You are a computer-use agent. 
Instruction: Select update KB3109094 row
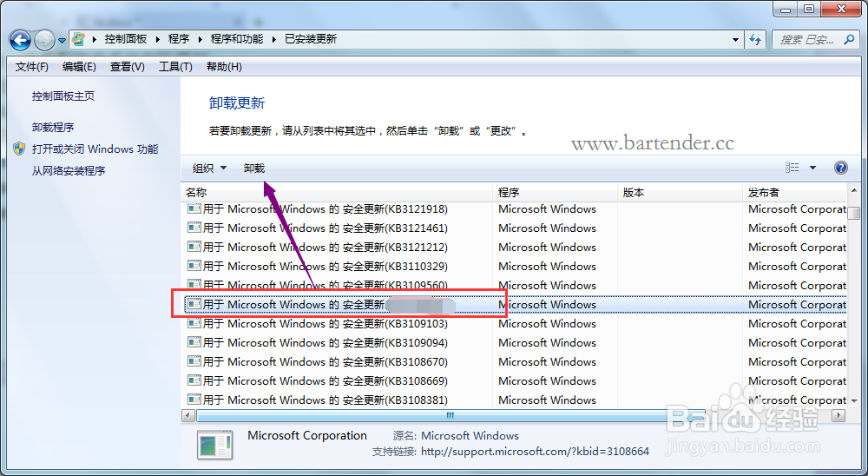(x=515, y=343)
